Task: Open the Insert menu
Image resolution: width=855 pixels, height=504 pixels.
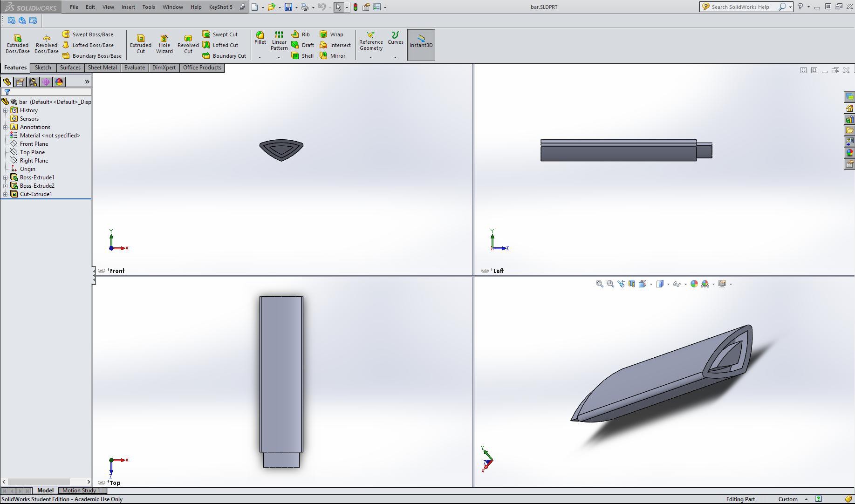Action: (128, 7)
